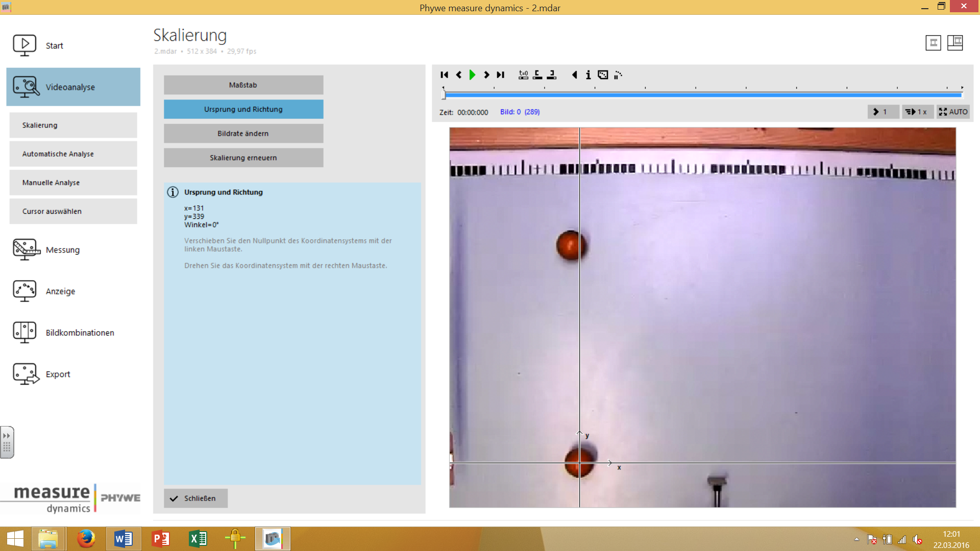980x551 pixels.
Task: Open the frame step size selector
Action: (x=883, y=112)
